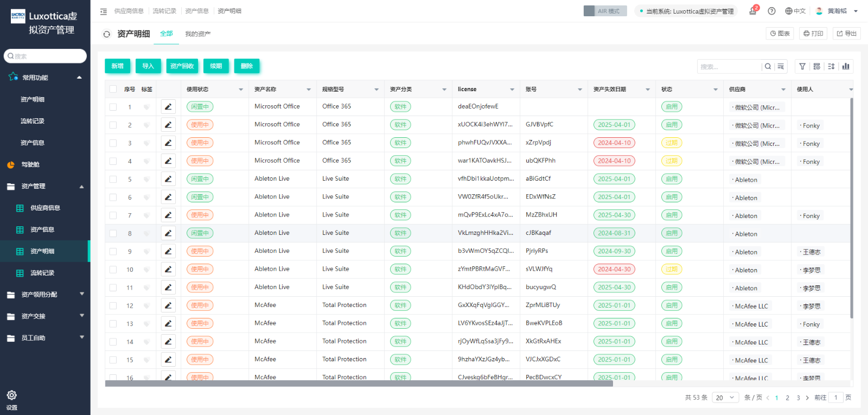Click the 导出 export button
The height and width of the screenshot is (415, 868).
[847, 34]
